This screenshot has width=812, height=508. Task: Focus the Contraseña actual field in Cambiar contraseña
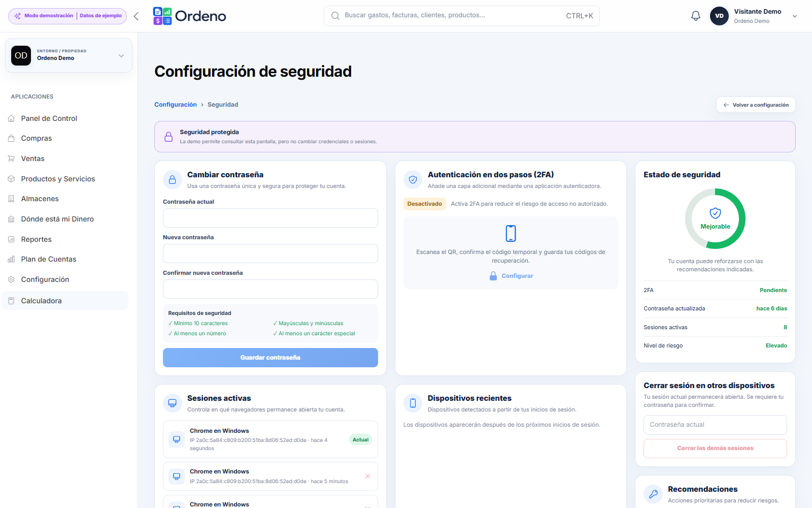tap(270, 218)
